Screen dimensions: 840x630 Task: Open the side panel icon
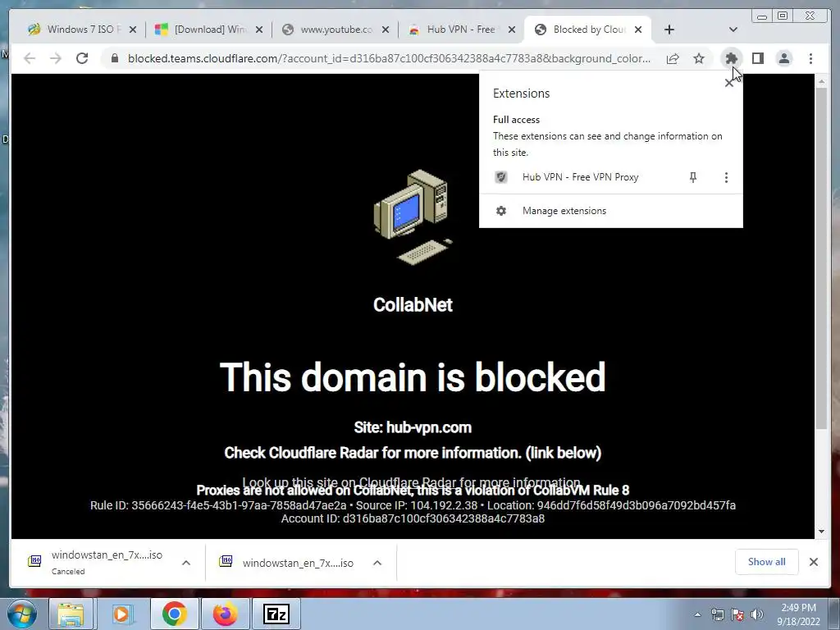click(x=757, y=58)
